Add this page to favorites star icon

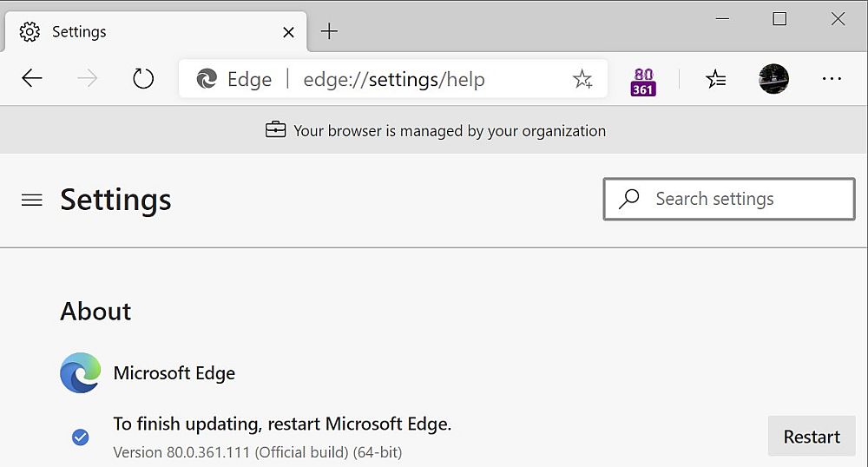(582, 80)
